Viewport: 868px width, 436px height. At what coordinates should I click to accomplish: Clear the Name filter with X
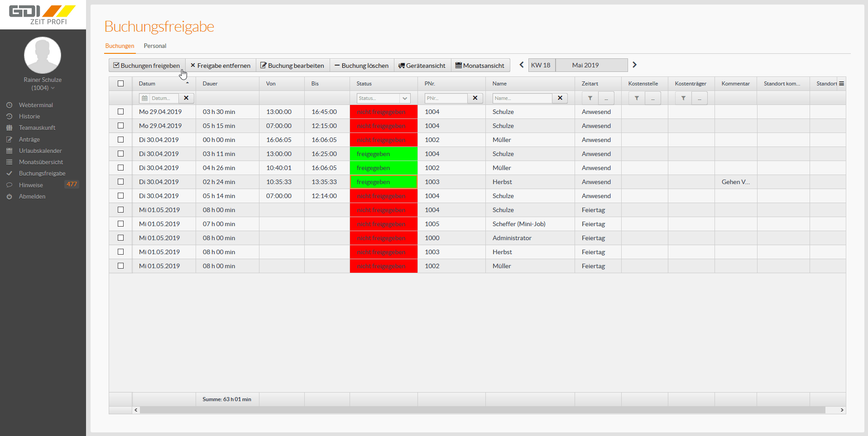tap(560, 98)
